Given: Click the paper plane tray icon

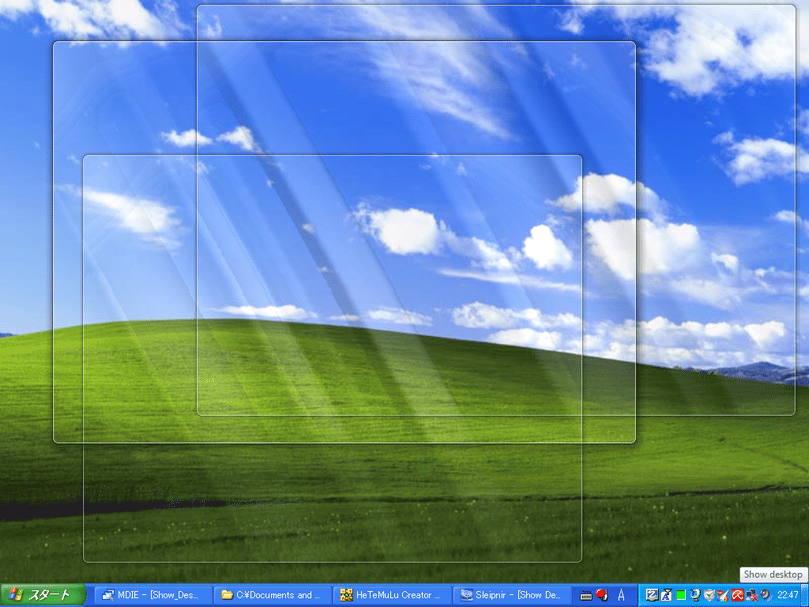Looking at the screenshot, I should pyautogui.click(x=723, y=595).
